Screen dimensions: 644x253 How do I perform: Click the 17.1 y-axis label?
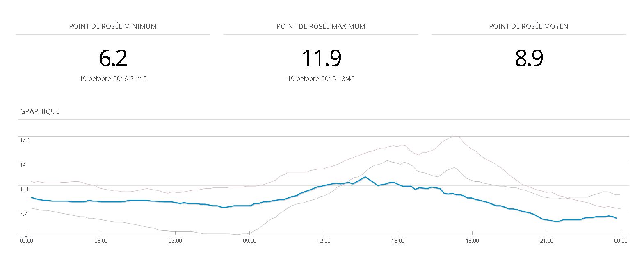click(x=25, y=140)
